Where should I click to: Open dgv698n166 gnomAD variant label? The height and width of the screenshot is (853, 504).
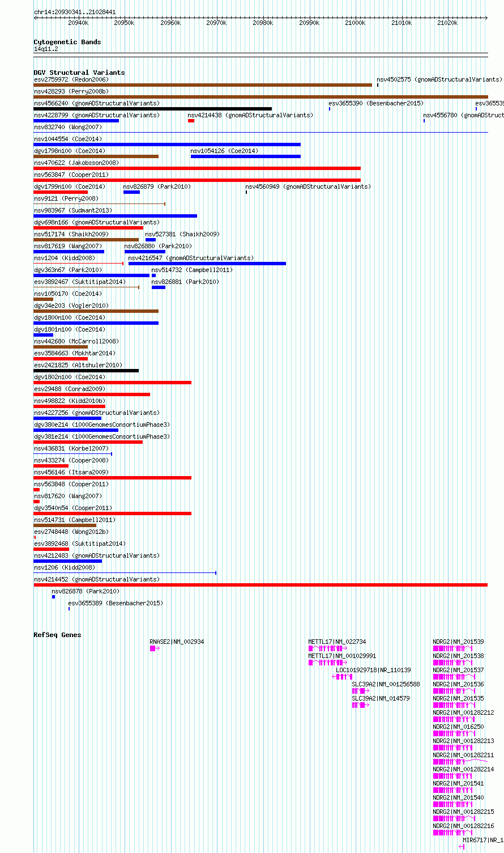pos(96,222)
